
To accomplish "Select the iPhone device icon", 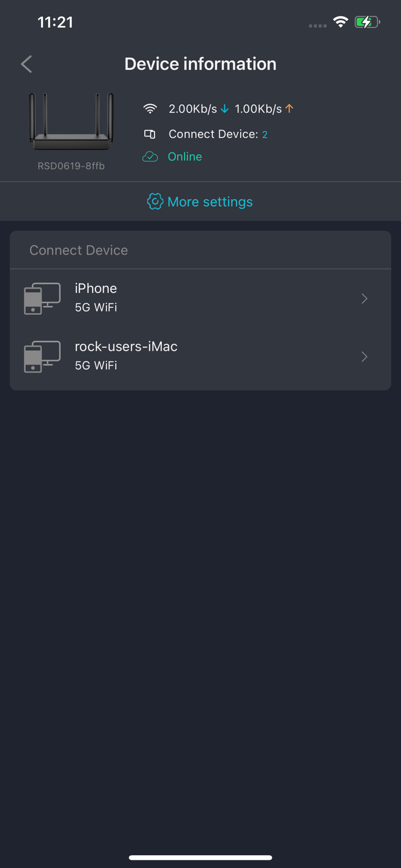I will point(42,298).
